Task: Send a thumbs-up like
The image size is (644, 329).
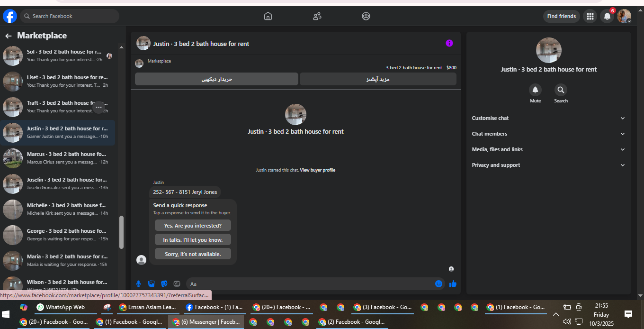Action: (x=453, y=283)
